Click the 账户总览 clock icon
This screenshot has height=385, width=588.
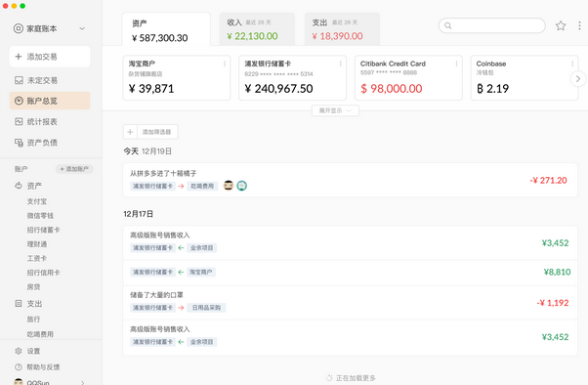tap(19, 101)
